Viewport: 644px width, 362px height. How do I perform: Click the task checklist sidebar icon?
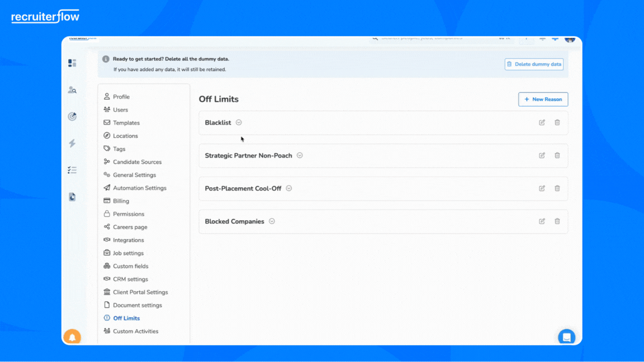tap(72, 170)
